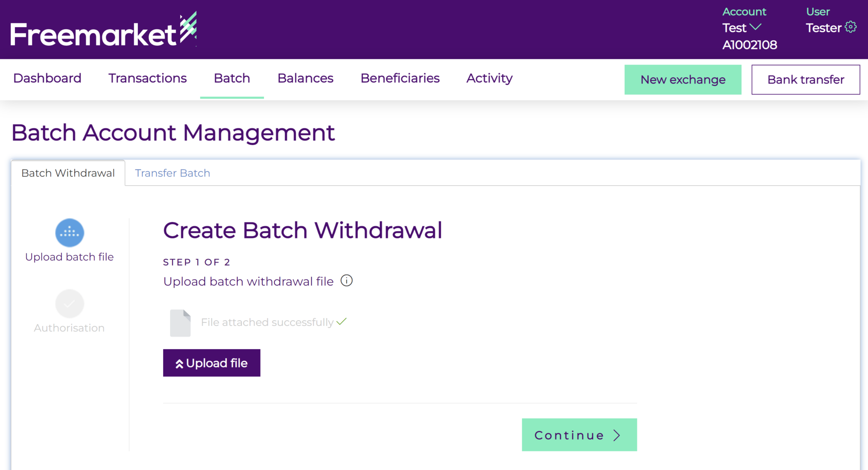
Task: Click the Freemarket logo
Action: point(103,29)
